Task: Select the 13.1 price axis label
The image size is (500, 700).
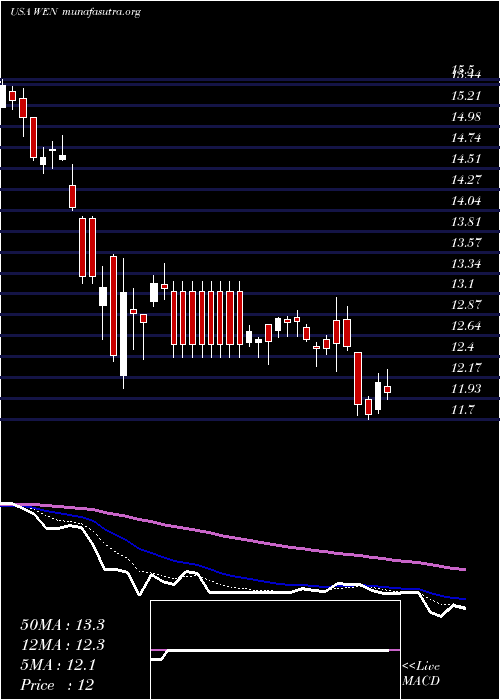Action: pyautogui.click(x=463, y=284)
